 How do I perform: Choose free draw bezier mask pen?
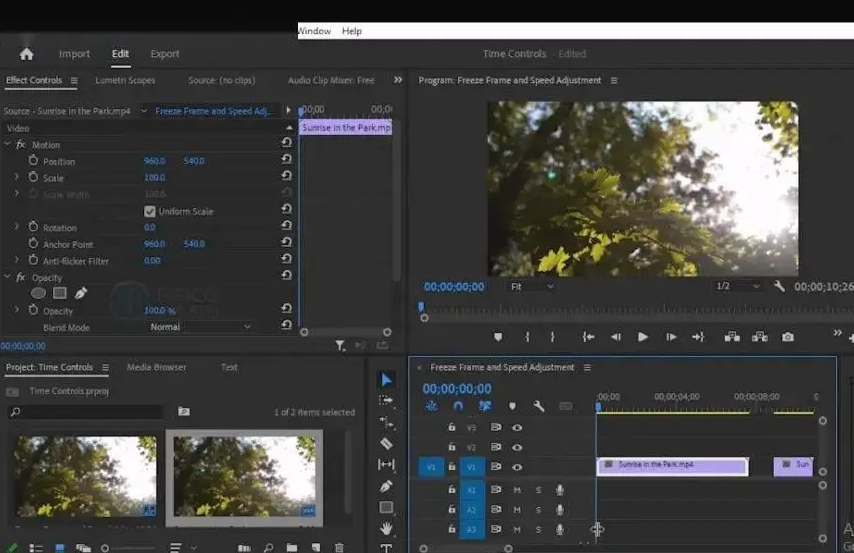point(81,293)
